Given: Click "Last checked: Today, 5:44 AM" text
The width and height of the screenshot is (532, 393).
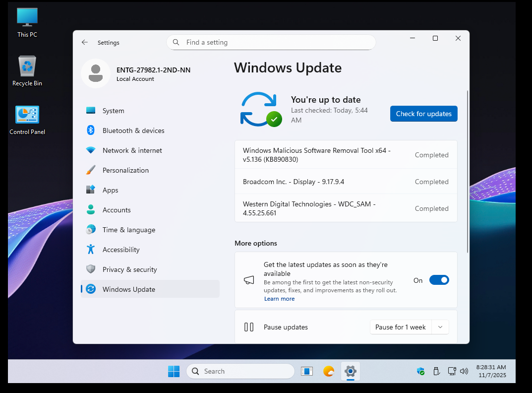Looking at the screenshot, I should point(329,115).
